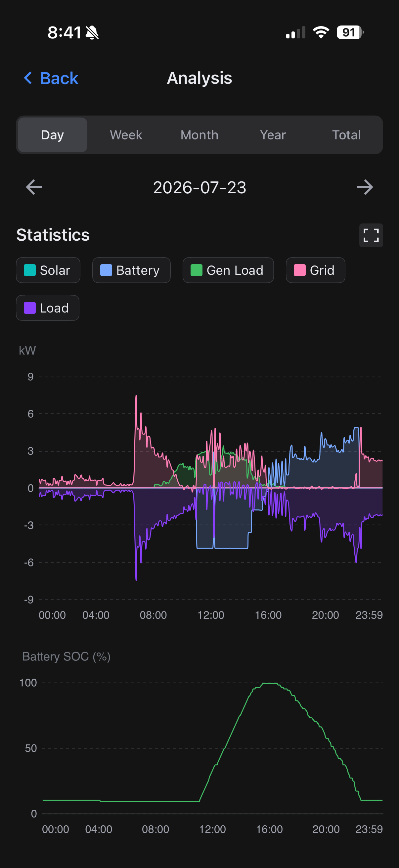This screenshot has height=868, width=399.
Task: Hide the Grid series
Action: tap(316, 270)
